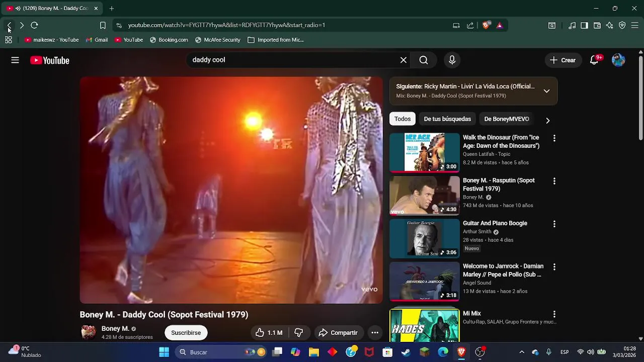Run the search with the magnifier button
The width and height of the screenshot is (644, 362).
(424, 60)
